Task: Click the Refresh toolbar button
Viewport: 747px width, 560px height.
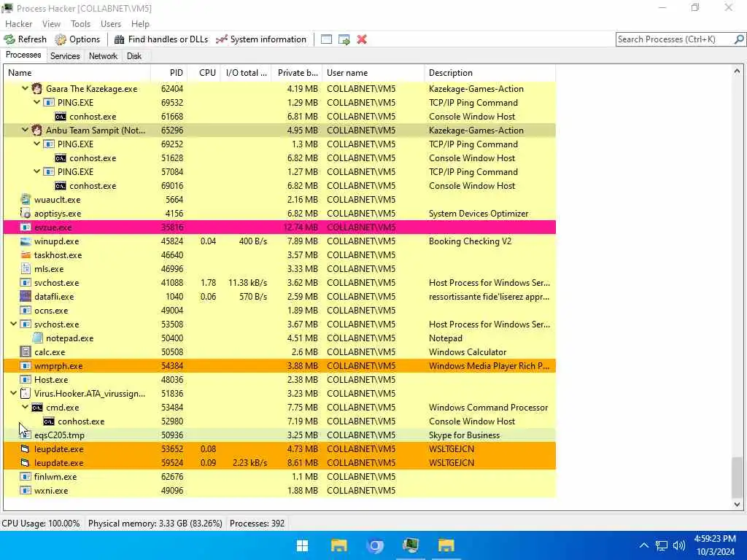Action: (26, 39)
